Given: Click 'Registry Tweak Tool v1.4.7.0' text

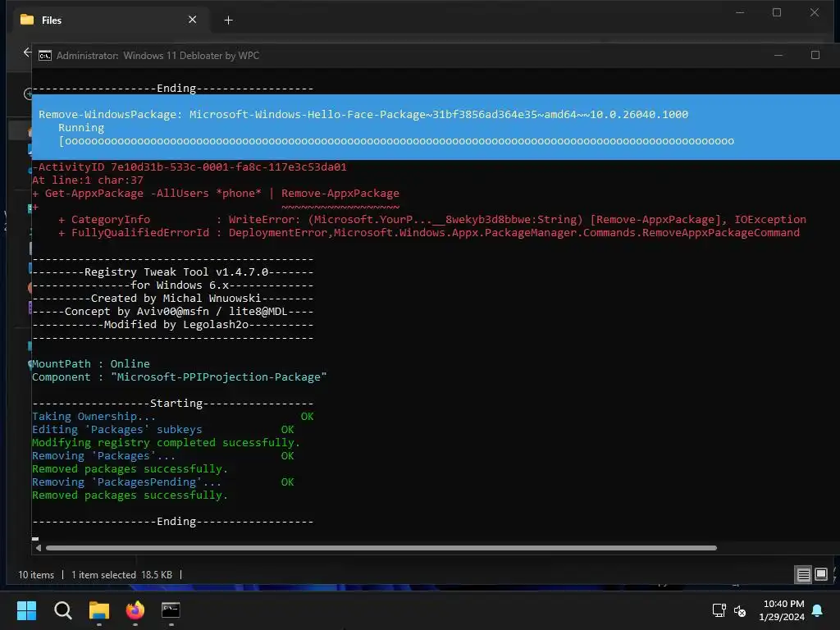Looking at the screenshot, I should pyautogui.click(x=176, y=272).
